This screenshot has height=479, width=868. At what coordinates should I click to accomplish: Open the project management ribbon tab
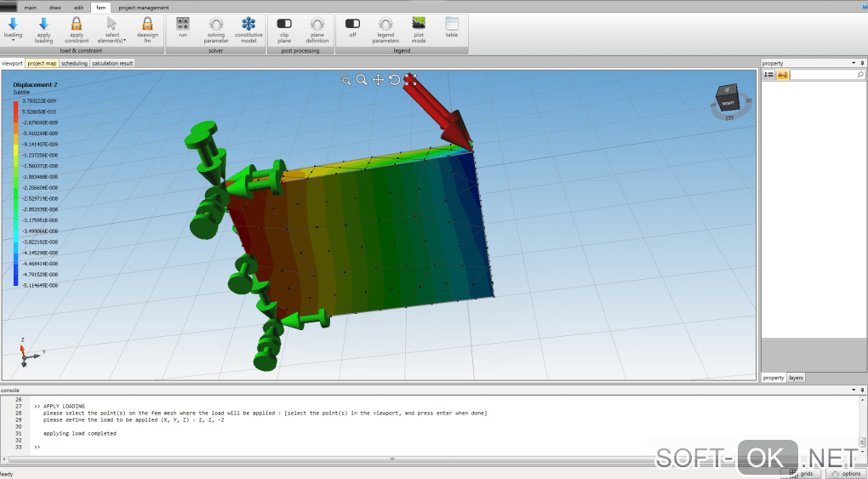144,8
